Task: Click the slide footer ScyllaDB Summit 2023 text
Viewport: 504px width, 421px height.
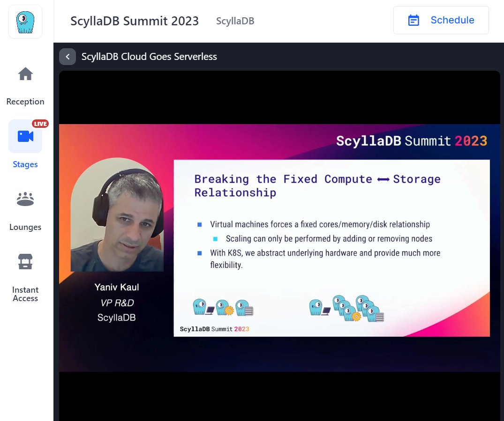Action: click(214, 329)
